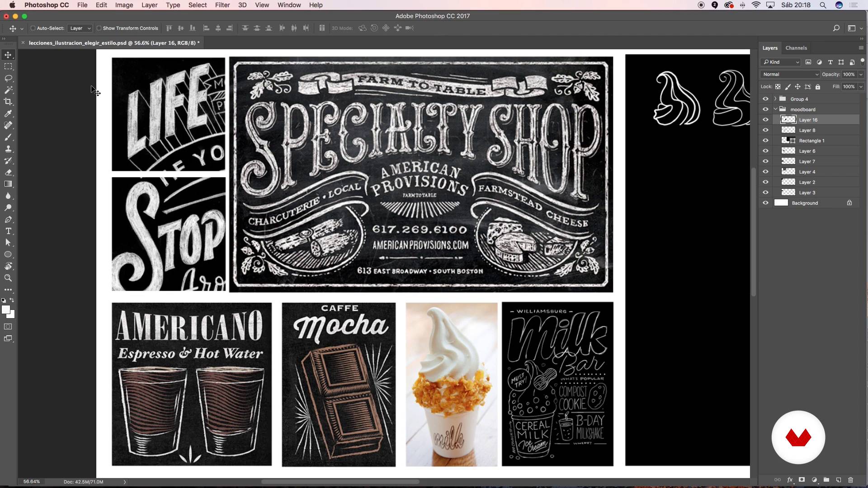Open the Layer menu
This screenshot has width=868, height=488.
click(149, 5)
